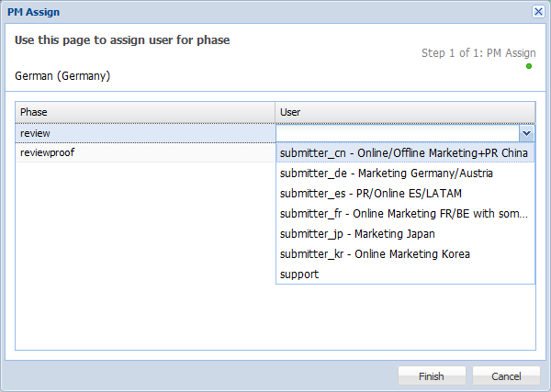This screenshot has height=392, width=551.
Task: Click the Cancel button
Action: tap(506, 376)
